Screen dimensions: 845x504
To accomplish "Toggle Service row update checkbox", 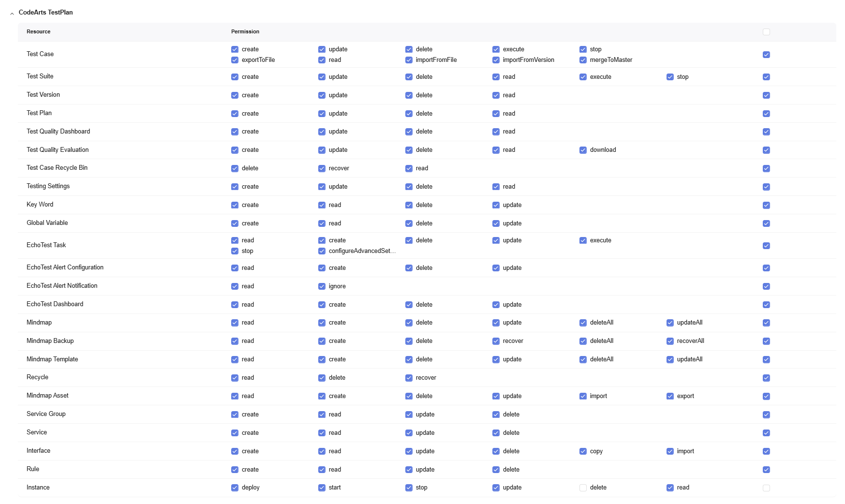I will coord(409,433).
